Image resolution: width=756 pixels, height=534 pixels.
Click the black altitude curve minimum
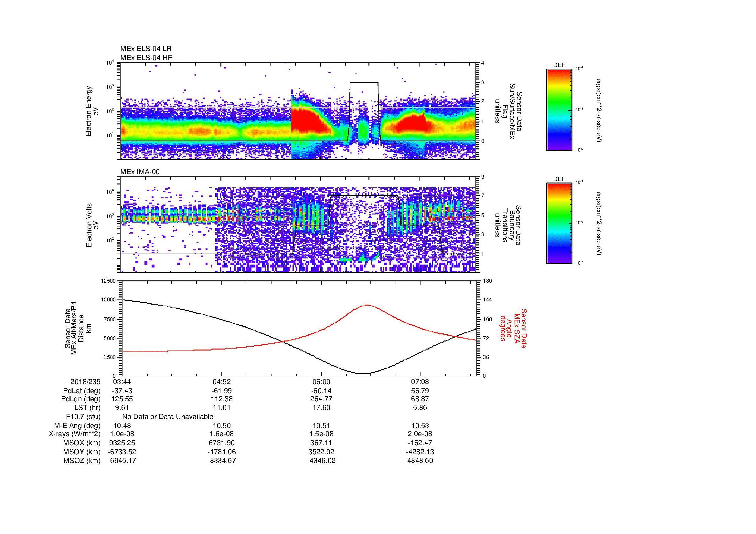coord(363,373)
